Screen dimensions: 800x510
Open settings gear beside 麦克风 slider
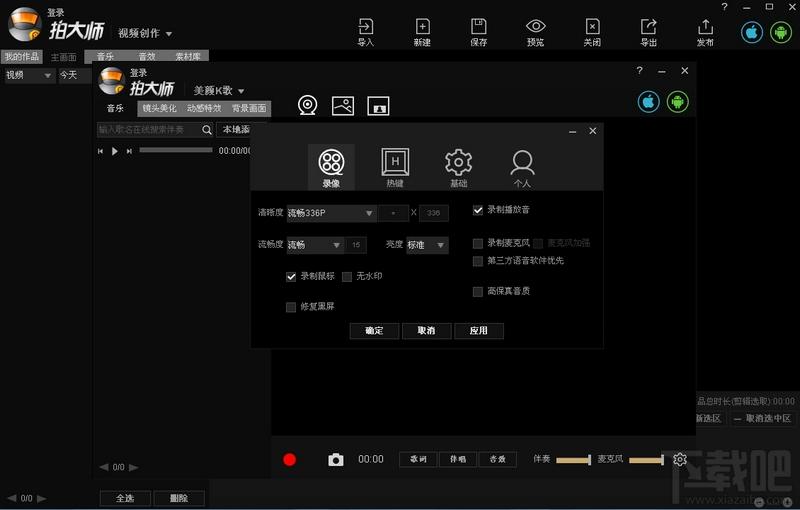(x=680, y=460)
